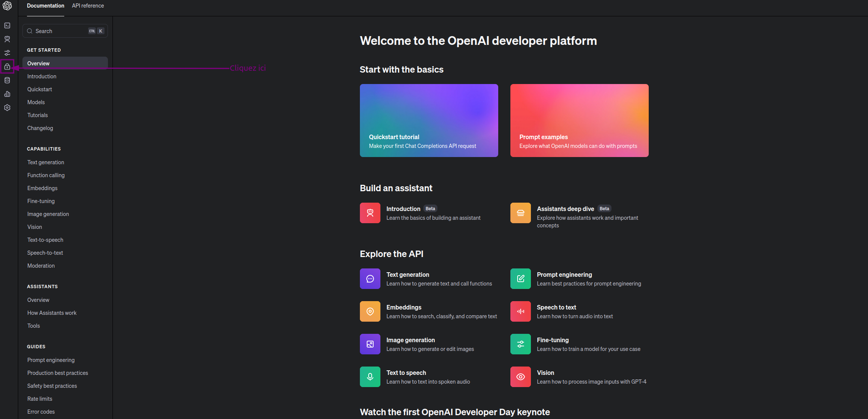Open the Fine-tuning sliders icon in sidebar

tap(7, 53)
